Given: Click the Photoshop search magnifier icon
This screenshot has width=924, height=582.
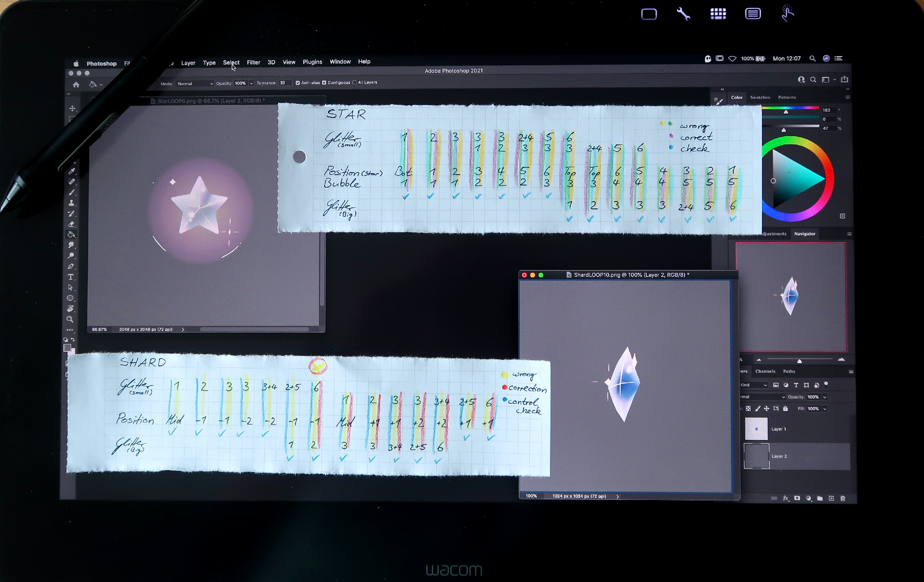Looking at the screenshot, I should click(813, 80).
